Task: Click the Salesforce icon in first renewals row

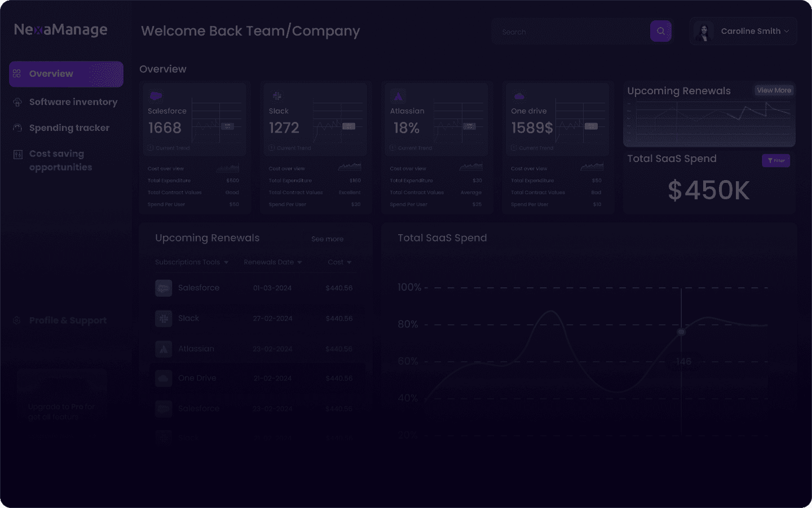Action: pos(164,288)
